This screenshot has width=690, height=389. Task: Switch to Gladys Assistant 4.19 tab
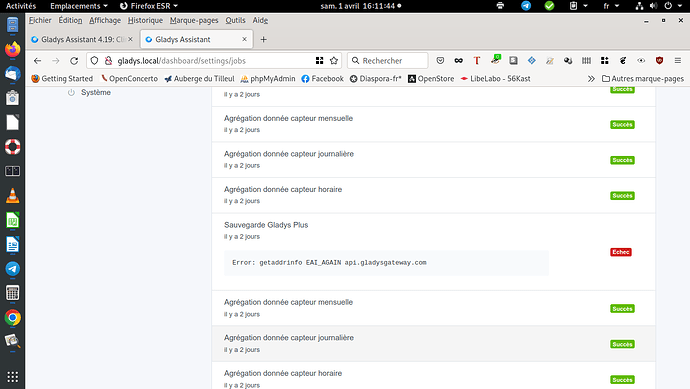coord(82,39)
